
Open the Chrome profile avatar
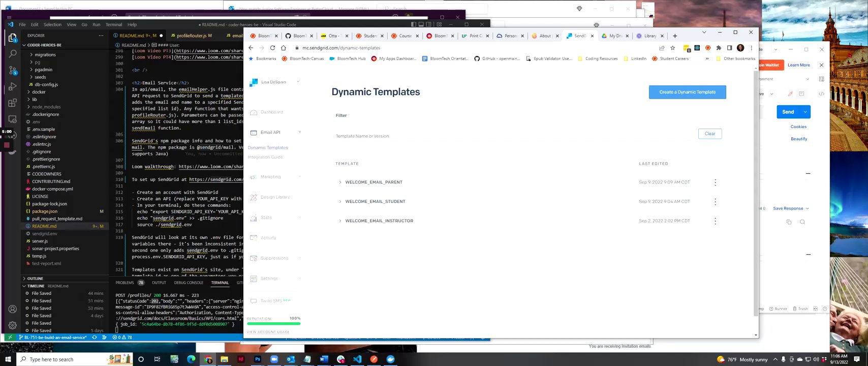tap(740, 48)
